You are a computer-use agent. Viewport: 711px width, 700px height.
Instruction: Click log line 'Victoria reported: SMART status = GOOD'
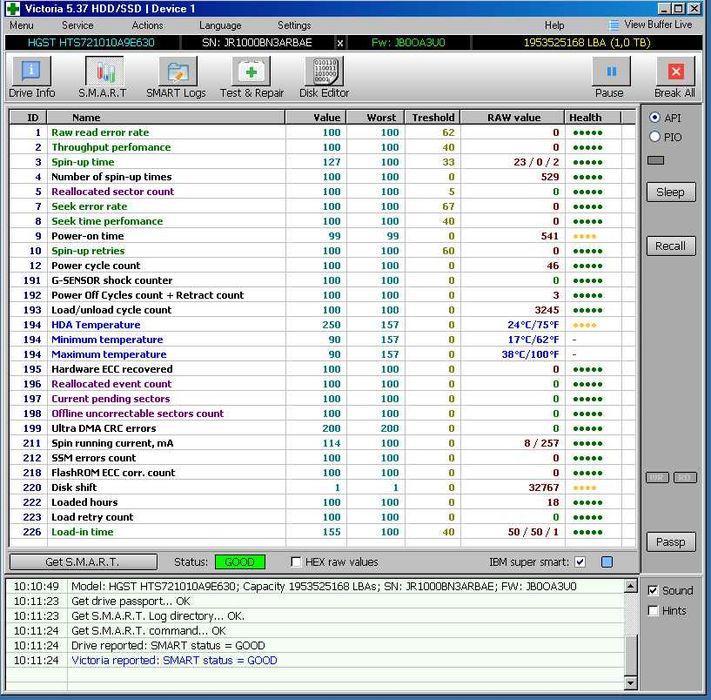[174, 660]
